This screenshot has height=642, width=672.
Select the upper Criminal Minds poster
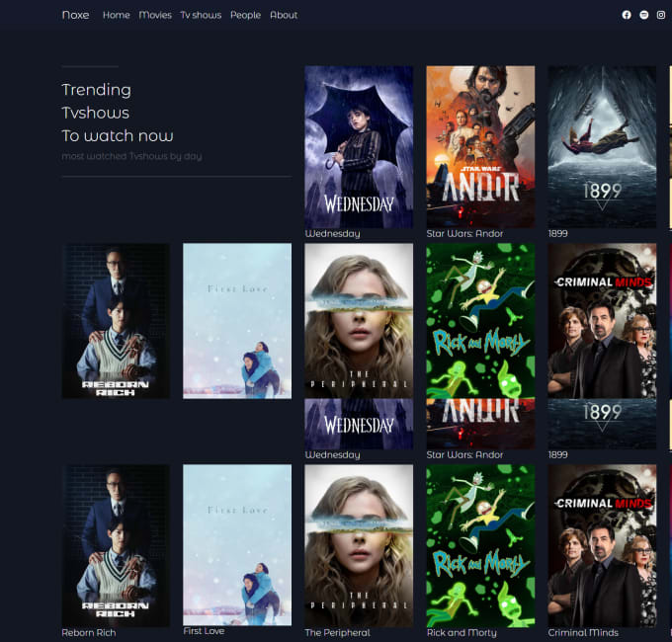tap(602, 321)
